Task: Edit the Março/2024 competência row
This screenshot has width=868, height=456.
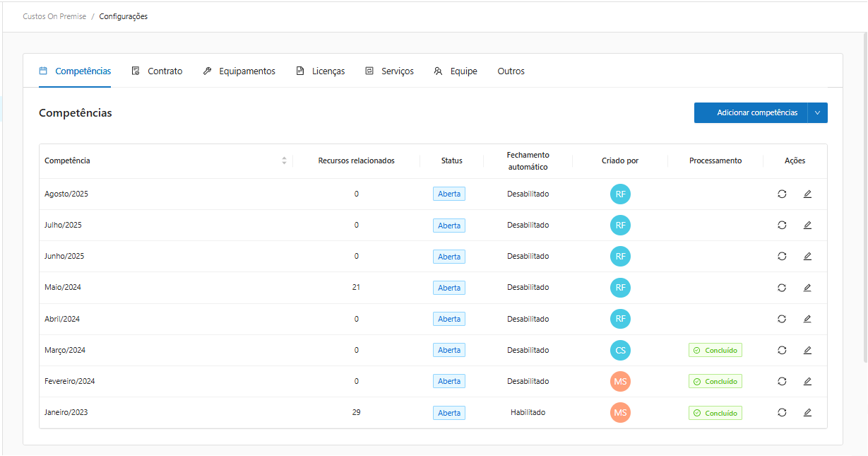Action: tap(807, 350)
